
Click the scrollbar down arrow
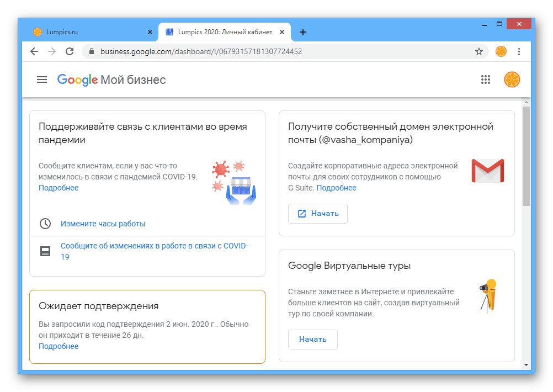pyautogui.click(x=526, y=365)
